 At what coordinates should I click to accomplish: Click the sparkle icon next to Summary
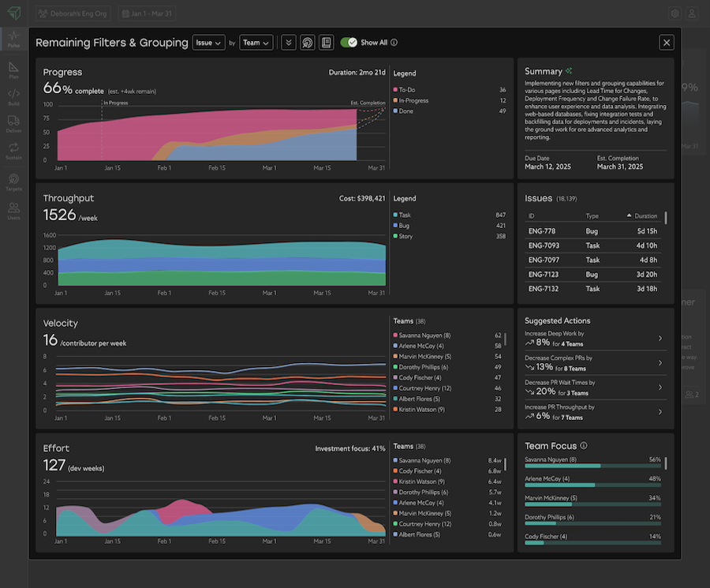[x=569, y=71]
